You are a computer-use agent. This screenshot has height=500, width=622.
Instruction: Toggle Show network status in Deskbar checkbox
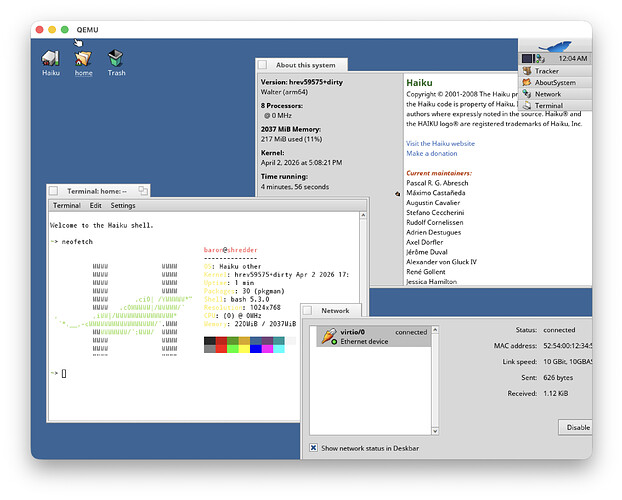[x=314, y=448]
